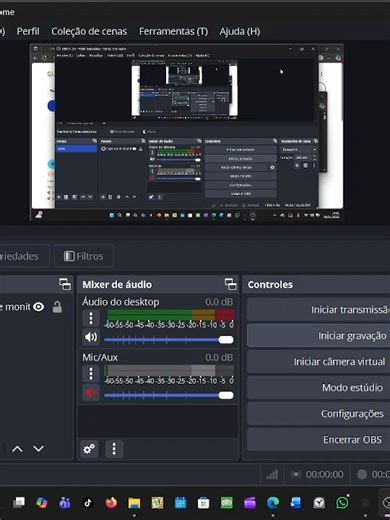
Task: Toggle the eye visibility of monitor capture source
Action: pyautogui.click(x=39, y=307)
